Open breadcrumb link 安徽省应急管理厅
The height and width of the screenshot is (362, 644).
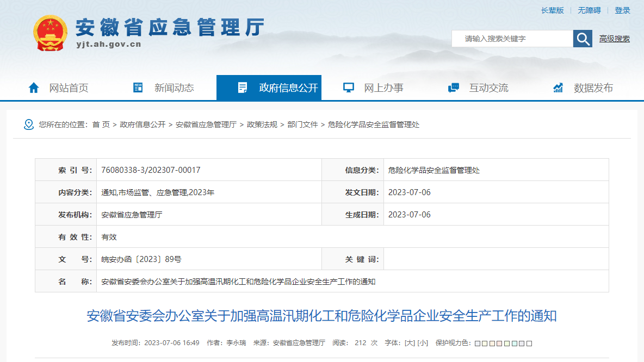click(206, 124)
